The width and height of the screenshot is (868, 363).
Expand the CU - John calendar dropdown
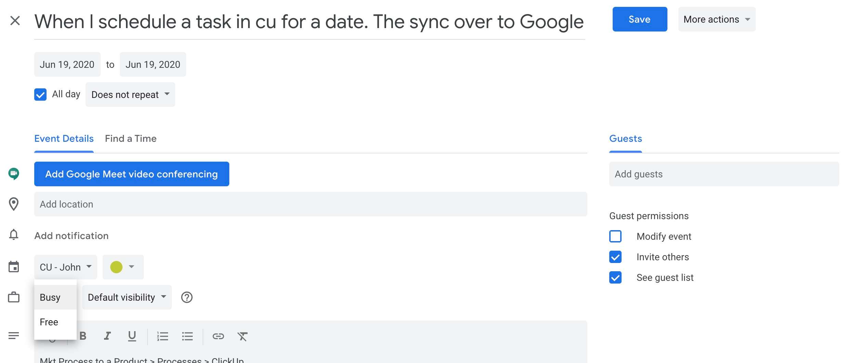66,267
